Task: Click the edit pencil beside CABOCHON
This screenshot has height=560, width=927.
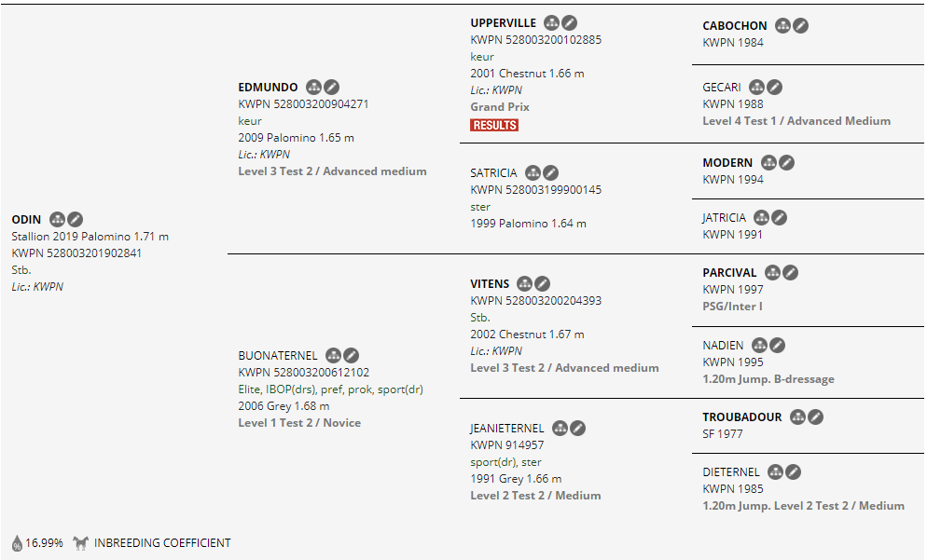Action: click(x=801, y=26)
